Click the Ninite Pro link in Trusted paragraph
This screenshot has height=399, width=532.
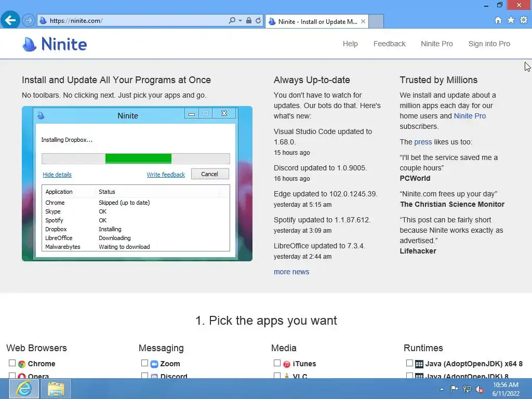point(470,116)
